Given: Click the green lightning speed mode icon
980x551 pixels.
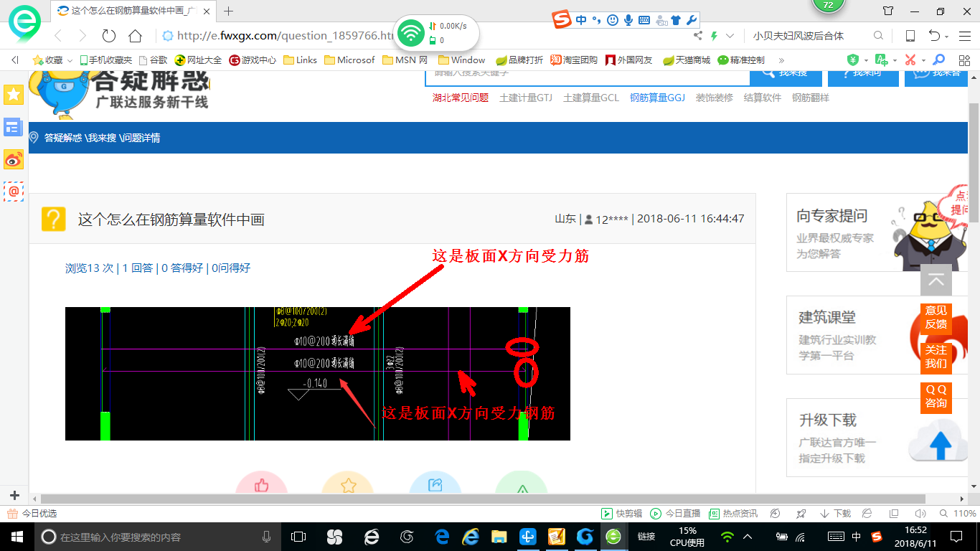Looking at the screenshot, I should [x=714, y=36].
